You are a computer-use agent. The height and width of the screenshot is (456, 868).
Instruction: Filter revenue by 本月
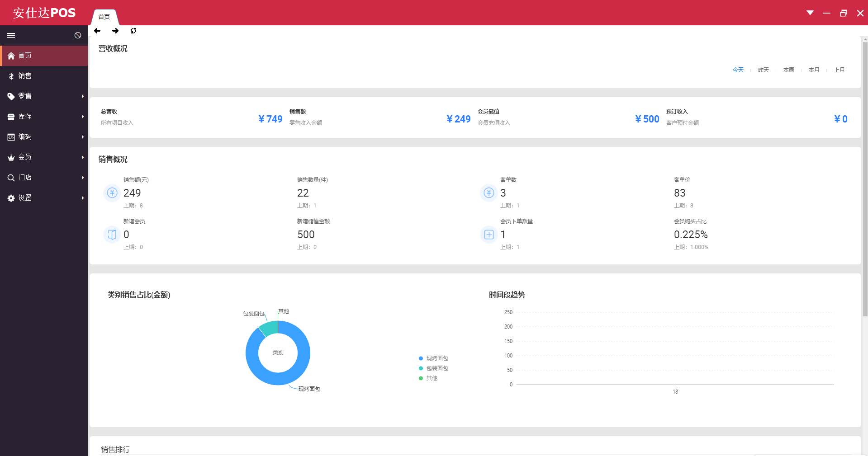click(x=814, y=70)
